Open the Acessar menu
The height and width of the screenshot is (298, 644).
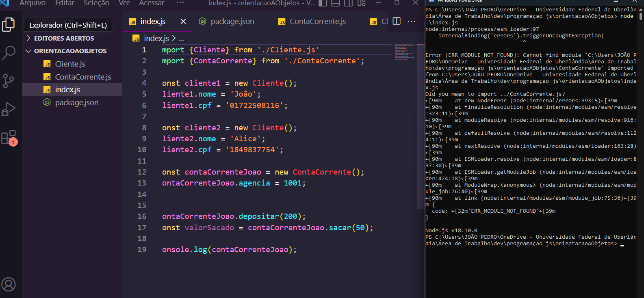(x=152, y=3)
